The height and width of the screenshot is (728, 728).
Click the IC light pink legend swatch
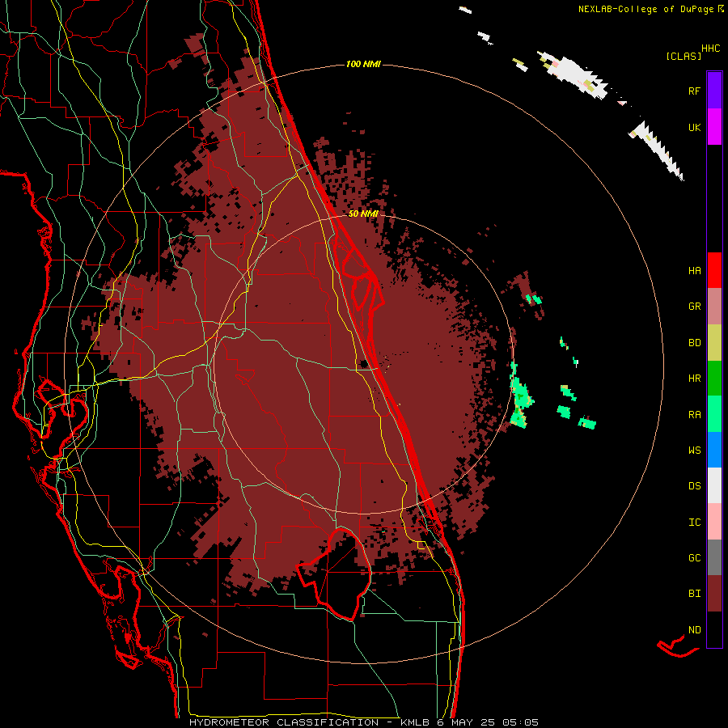coord(714,522)
